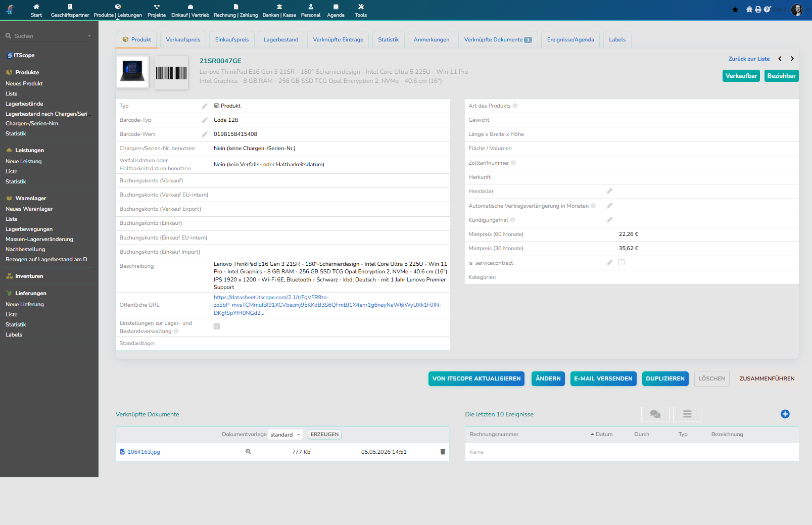Click the comments speech bubble button
The height and width of the screenshot is (525, 812).
pos(655,414)
